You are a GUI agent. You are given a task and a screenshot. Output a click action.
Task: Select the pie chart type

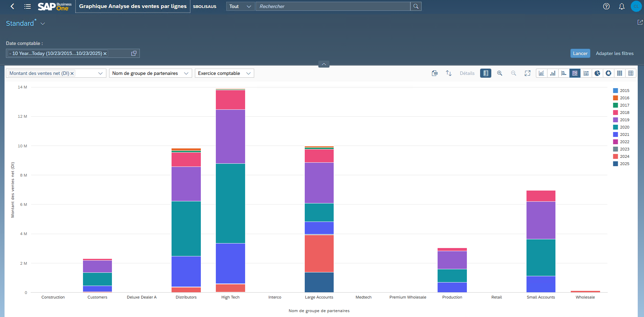point(597,73)
